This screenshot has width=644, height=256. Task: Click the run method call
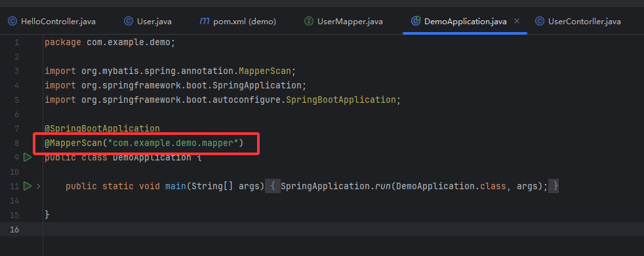point(382,186)
